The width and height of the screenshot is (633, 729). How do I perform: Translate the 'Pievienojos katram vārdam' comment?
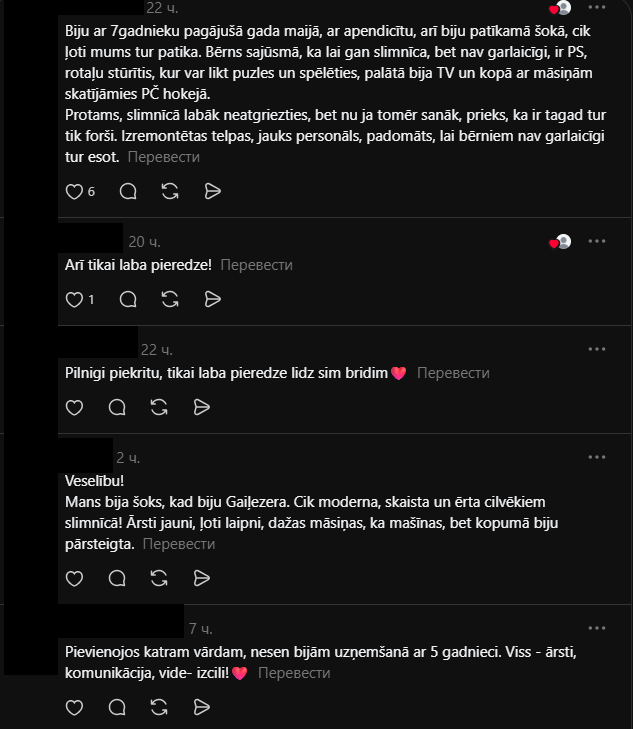(x=294, y=673)
